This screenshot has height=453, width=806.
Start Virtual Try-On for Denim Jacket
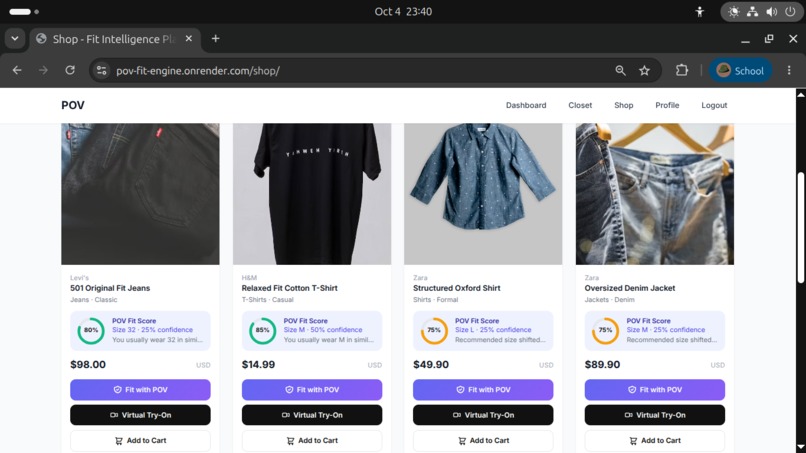(655, 415)
